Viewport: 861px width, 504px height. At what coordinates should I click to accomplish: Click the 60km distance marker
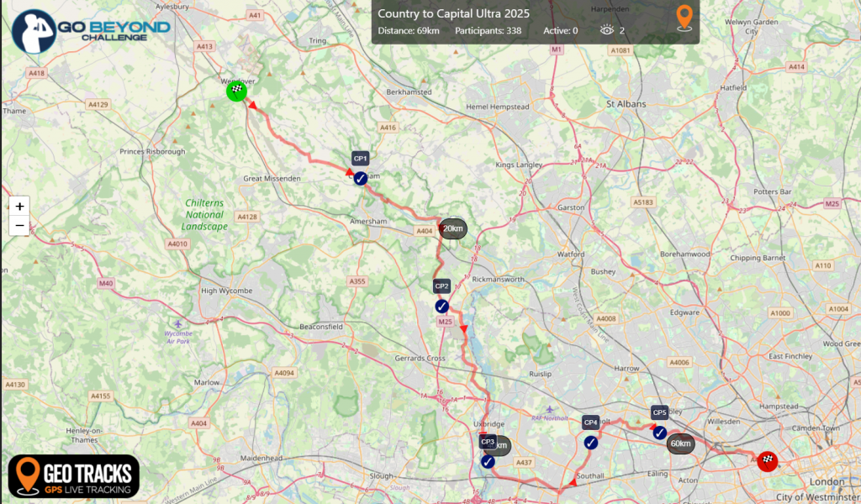point(680,444)
